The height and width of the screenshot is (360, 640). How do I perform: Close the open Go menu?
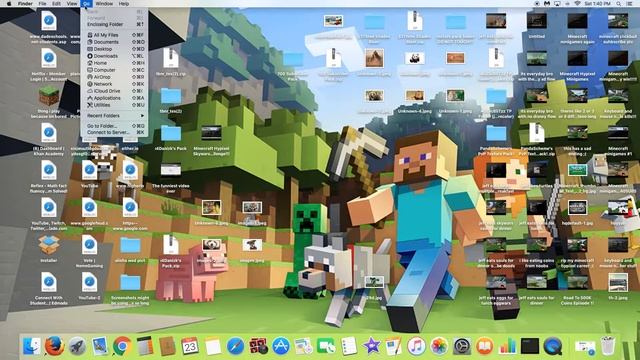tap(86, 3)
